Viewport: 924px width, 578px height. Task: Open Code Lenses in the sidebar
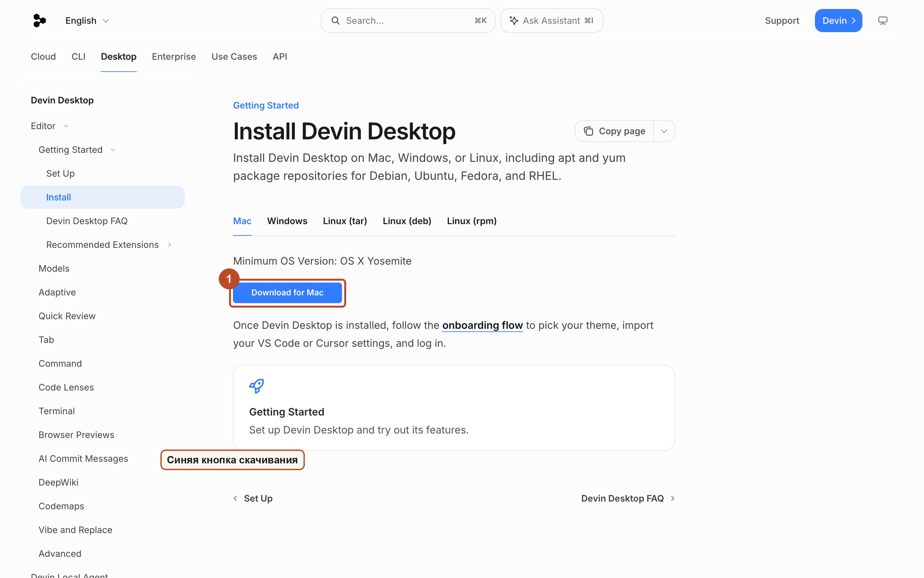pos(66,387)
